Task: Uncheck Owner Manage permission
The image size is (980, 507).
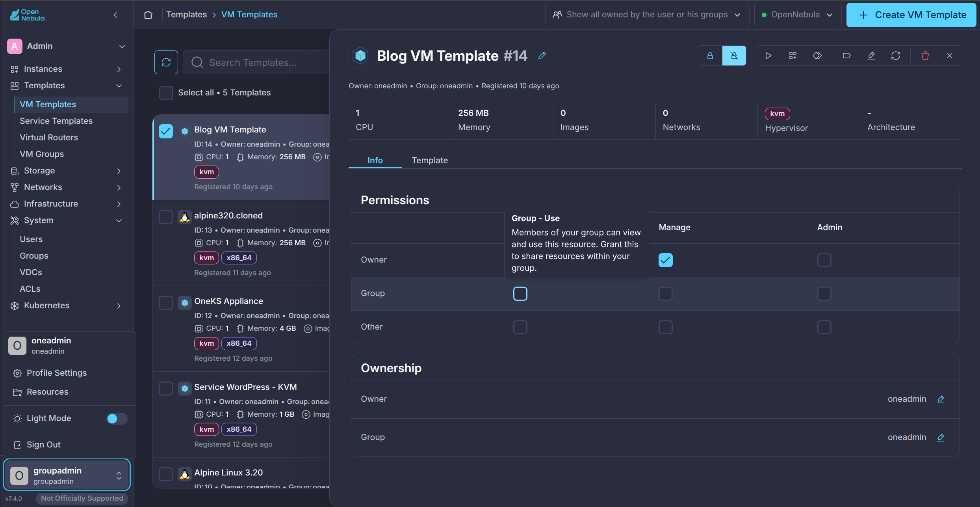Action: (666, 260)
